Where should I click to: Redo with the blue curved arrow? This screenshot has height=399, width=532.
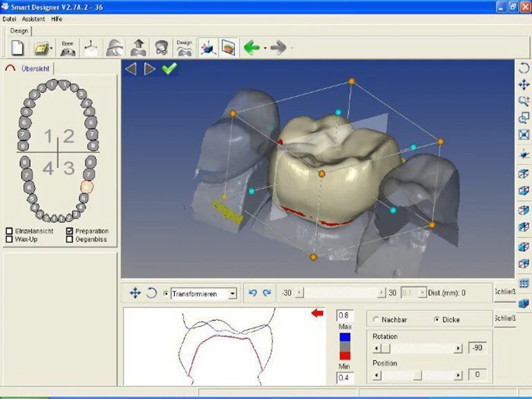click(x=267, y=293)
